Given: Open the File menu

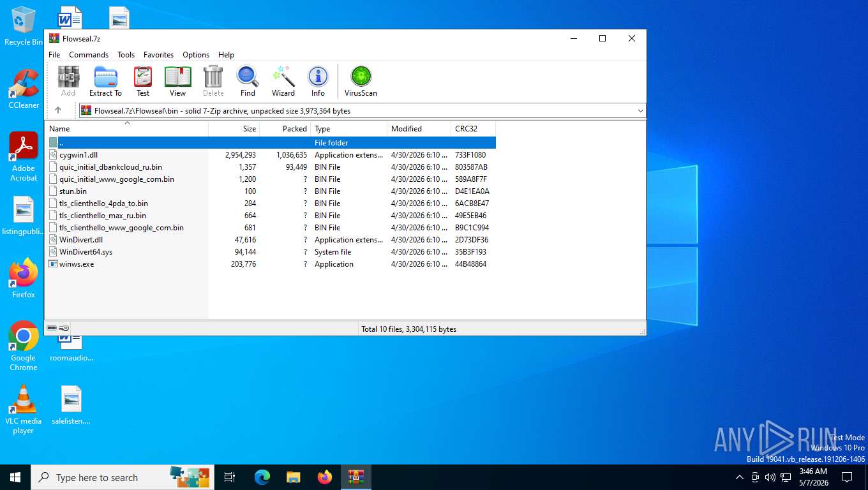Looking at the screenshot, I should [54, 55].
